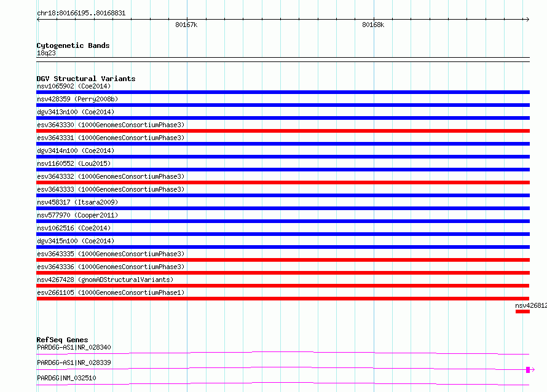Select the red bar under esv3643330
Image resolution: width=547 pixels, height=392 pixels.
coord(283,131)
